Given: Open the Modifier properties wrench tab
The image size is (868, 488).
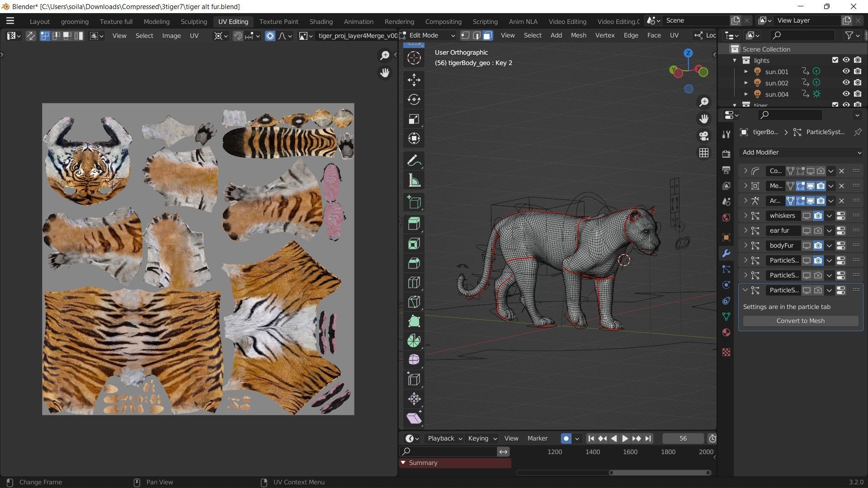Looking at the screenshot, I should [x=726, y=253].
